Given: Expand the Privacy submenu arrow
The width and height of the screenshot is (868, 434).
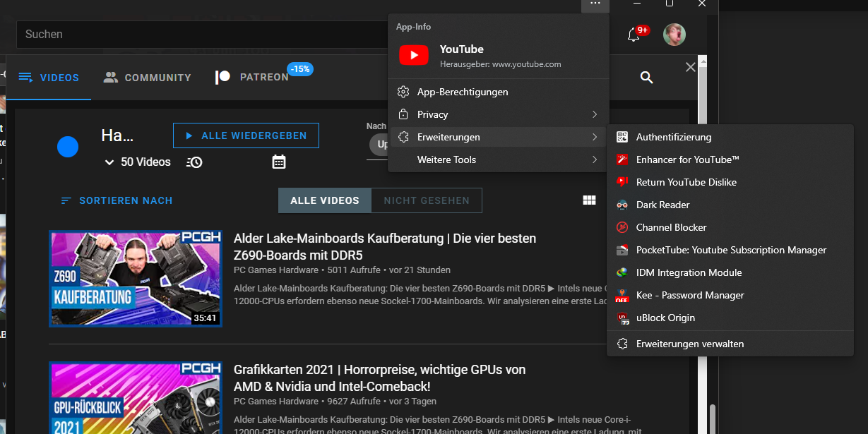Looking at the screenshot, I should tap(595, 114).
